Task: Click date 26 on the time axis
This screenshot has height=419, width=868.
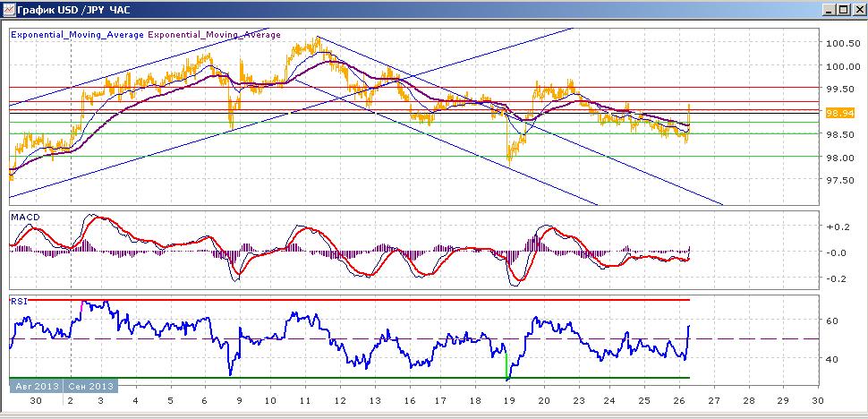Action: point(678,401)
